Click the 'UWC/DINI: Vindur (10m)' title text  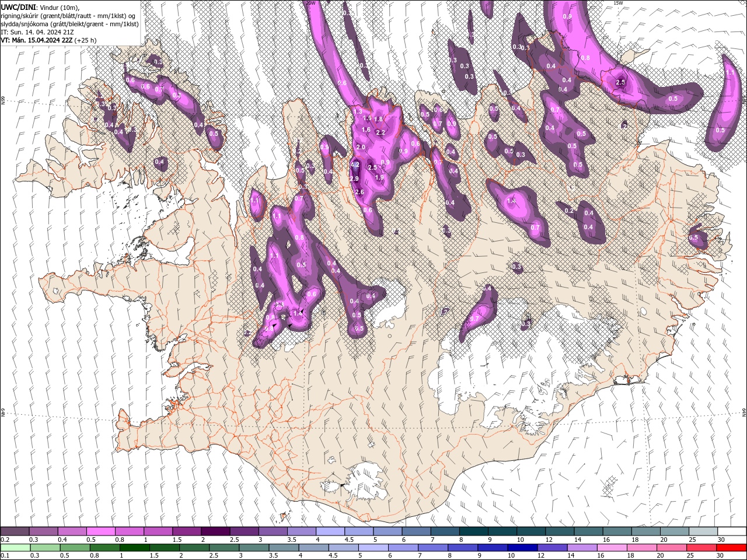40,7
